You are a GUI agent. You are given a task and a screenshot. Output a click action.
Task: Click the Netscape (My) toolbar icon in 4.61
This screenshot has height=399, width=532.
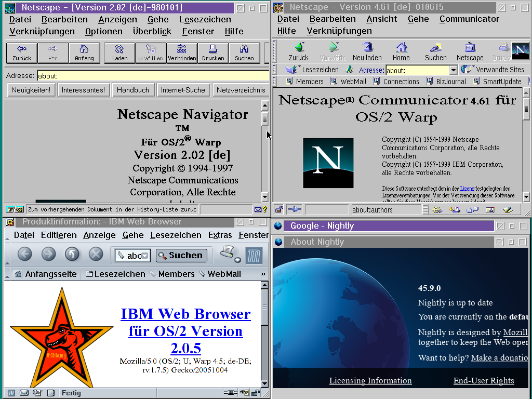(x=470, y=51)
